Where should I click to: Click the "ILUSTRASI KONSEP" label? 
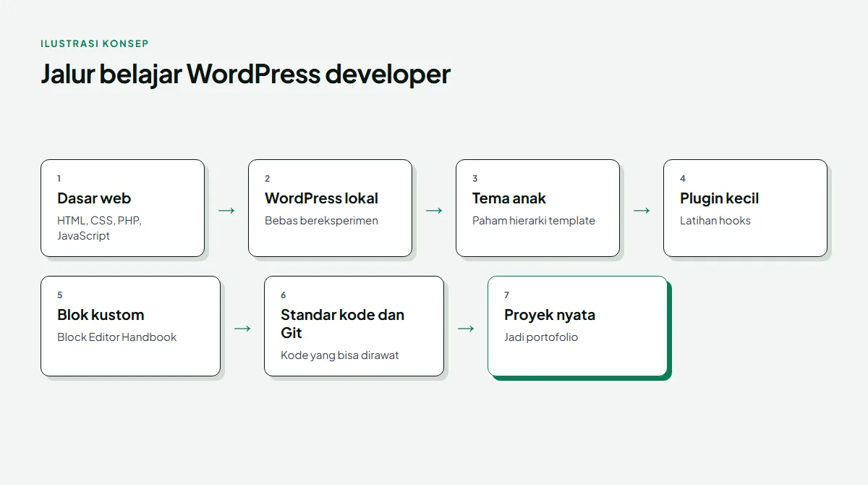[x=95, y=43]
